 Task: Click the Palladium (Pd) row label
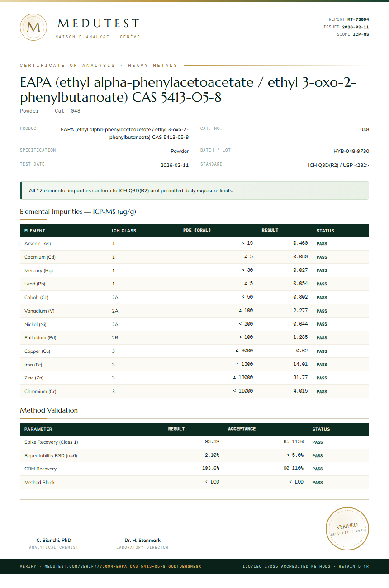pyautogui.click(x=40, y=338)
